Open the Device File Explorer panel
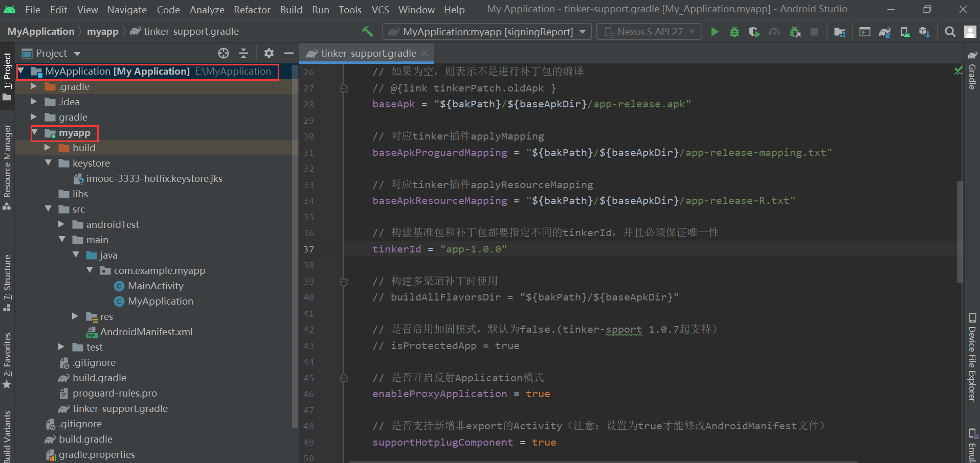The image size is (980, 463). tap(972, 357)
